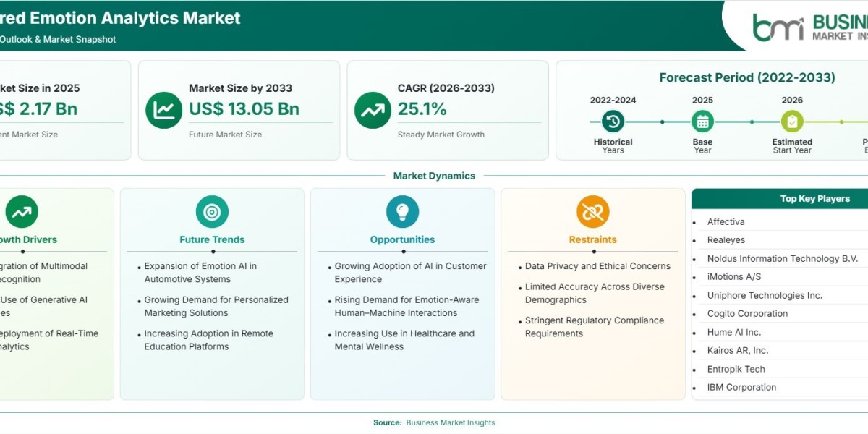
Task: Click 'Rising Demand for Emotion-Aware Human–Machine Interactions'
Action: coord(407,307)
